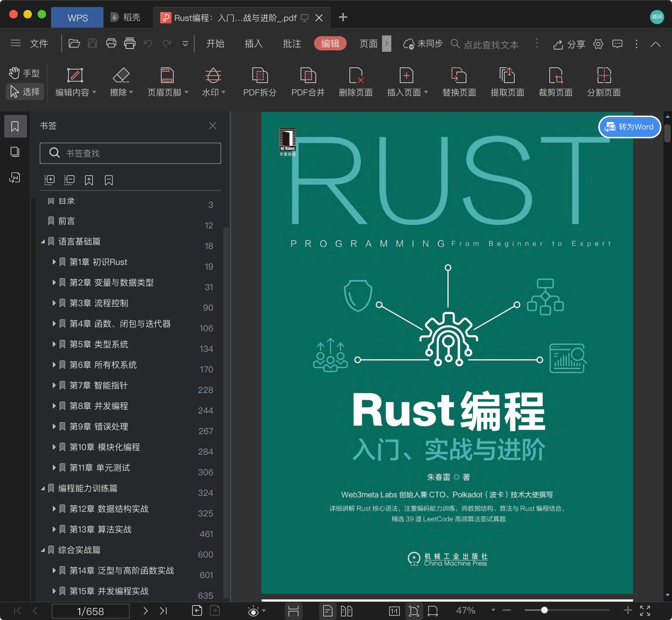
Task: Click the add bookmark icon
Action: 89,180
